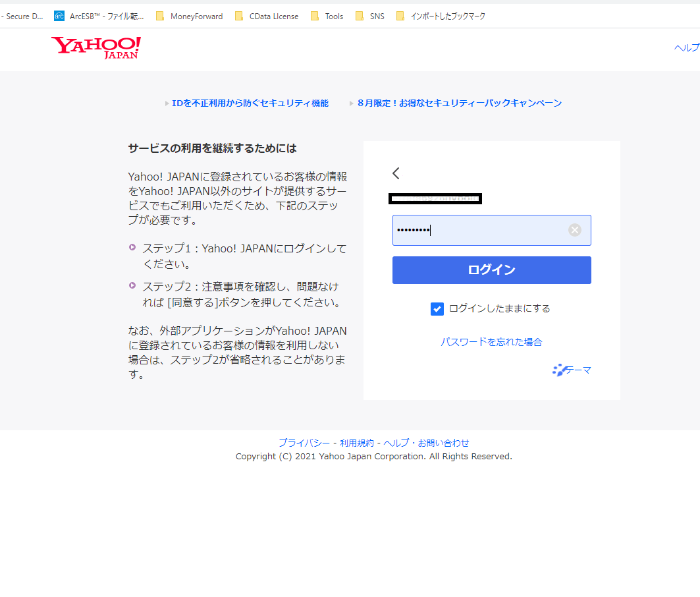
Task: Click the Yahoo! JAPAN logo
Action: pyautogui.click(x=96, y=47)
